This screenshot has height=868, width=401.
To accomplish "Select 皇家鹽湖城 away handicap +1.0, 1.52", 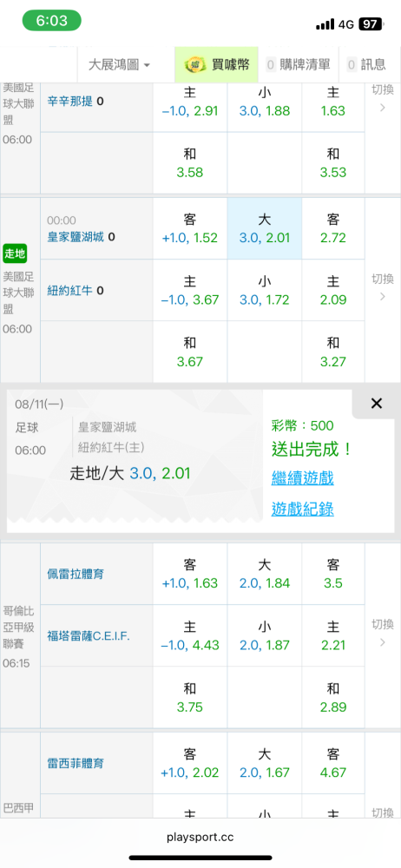I will pyautogui.click(x=190, y=228).
